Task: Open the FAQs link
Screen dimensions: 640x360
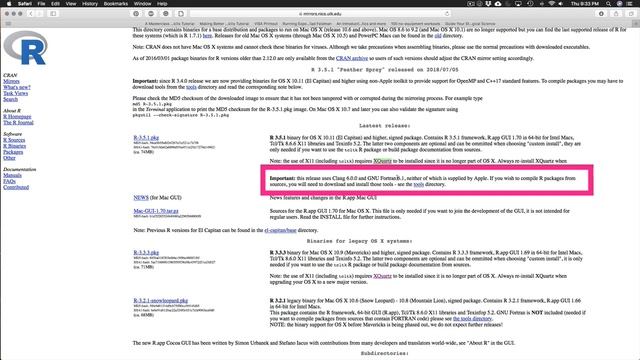Action: [x=9, y=181]
